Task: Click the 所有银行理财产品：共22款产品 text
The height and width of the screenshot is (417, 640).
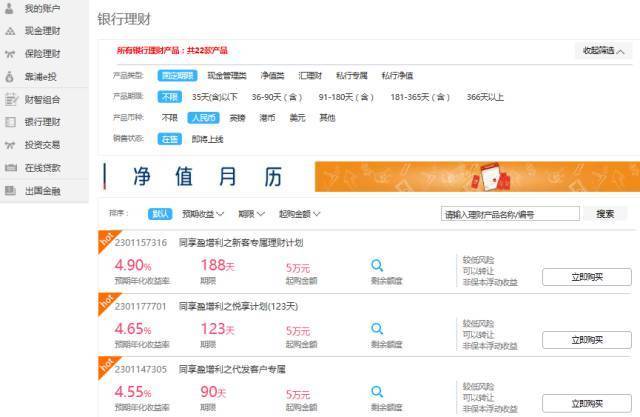Action: click(172, 51)
